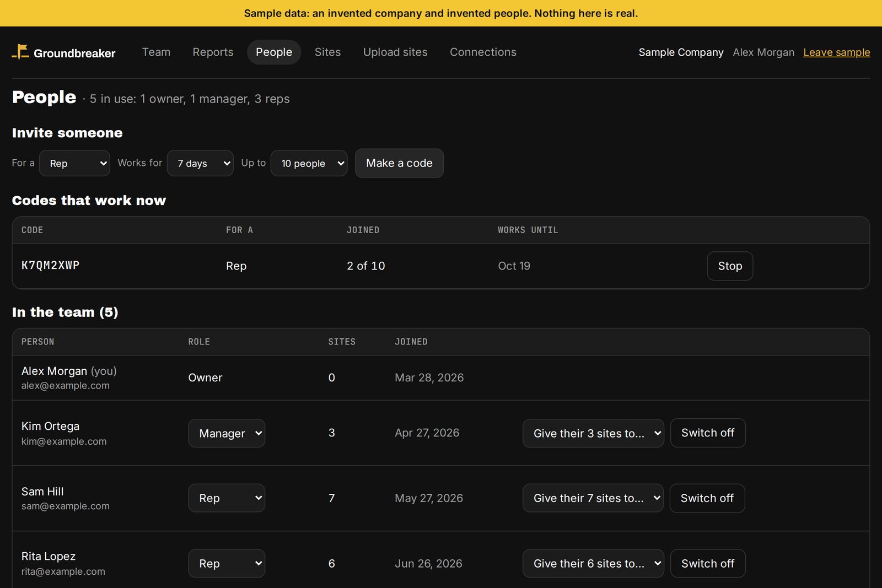Click the 'Jun 26, 2026' joined date
Image resolution: width=882 pixels, height=588 pixels.
point(428,563)
